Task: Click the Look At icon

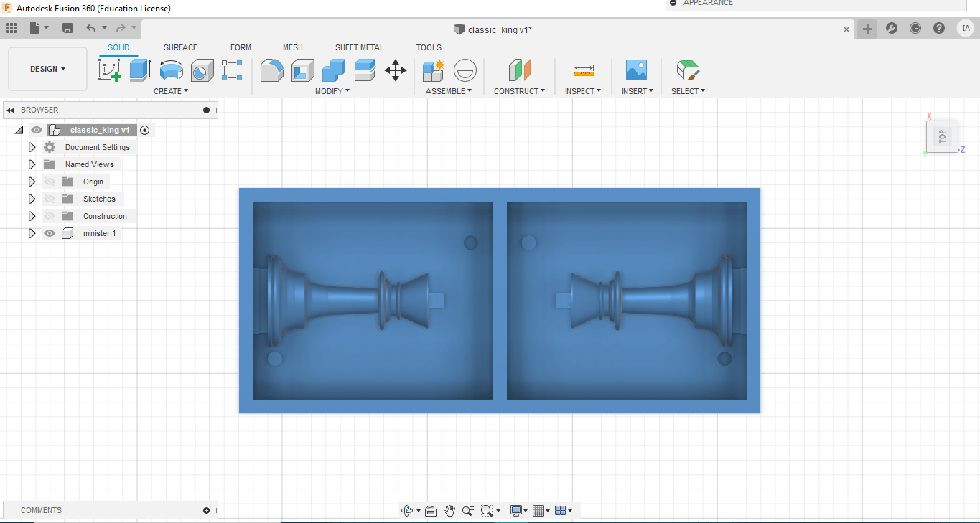Action: [431, 511]
